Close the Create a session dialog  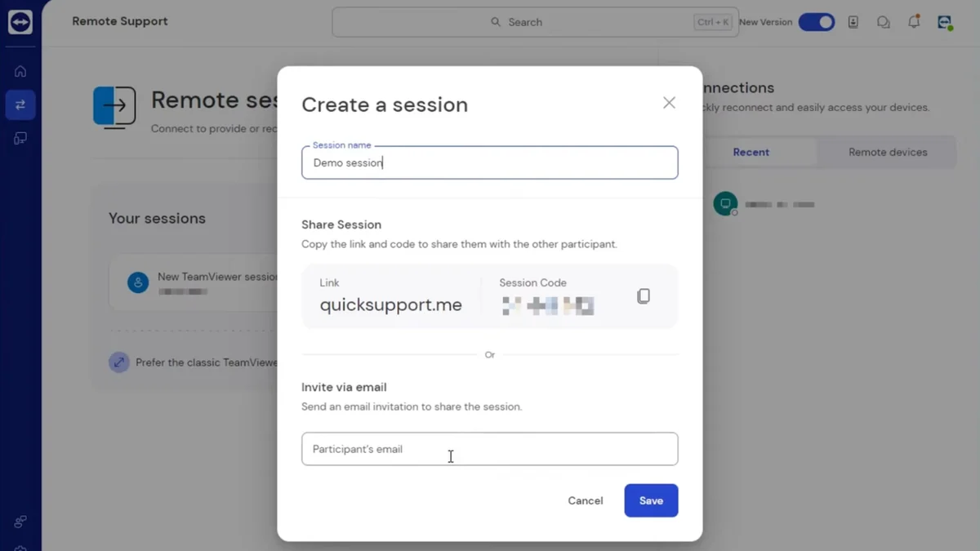(x=669, y=103)
